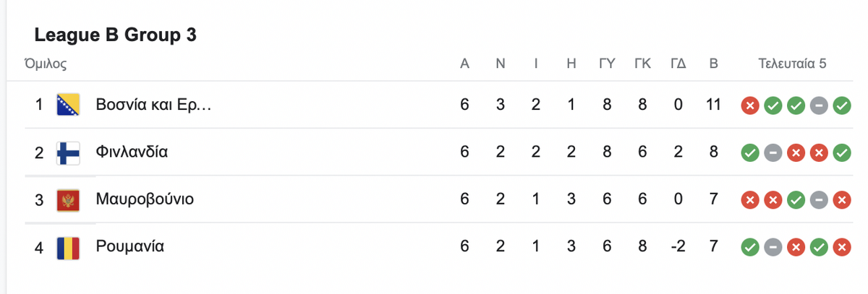Click Montenegro's last red loss icon
Image resolution: width=868 pixels, height=294 pixels.
pyautogui.click(x=842, y=200)
